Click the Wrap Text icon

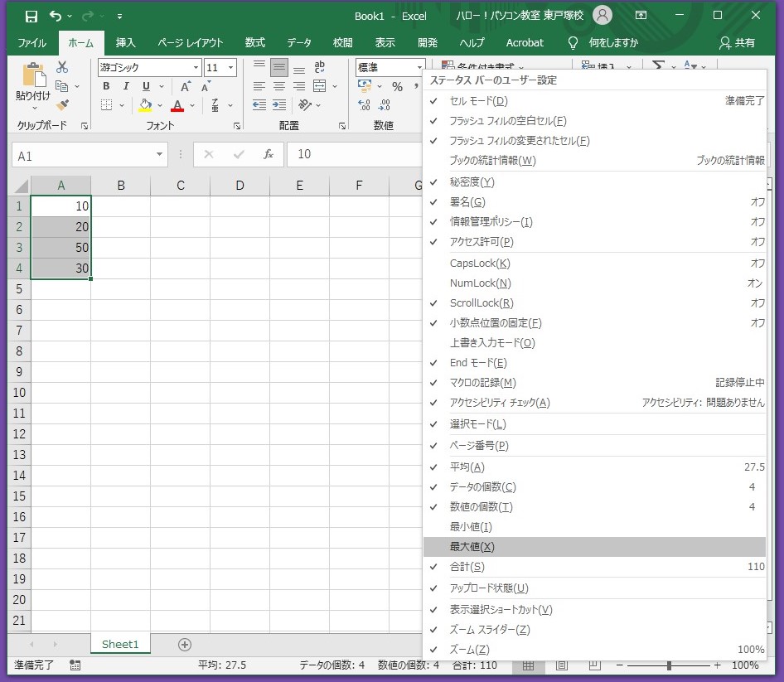pos(320,67)
